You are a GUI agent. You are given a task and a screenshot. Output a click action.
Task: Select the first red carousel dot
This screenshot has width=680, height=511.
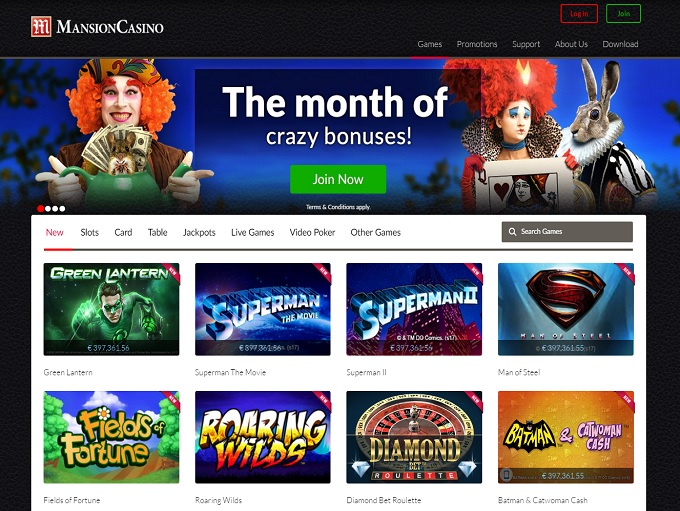pos(40,209)
